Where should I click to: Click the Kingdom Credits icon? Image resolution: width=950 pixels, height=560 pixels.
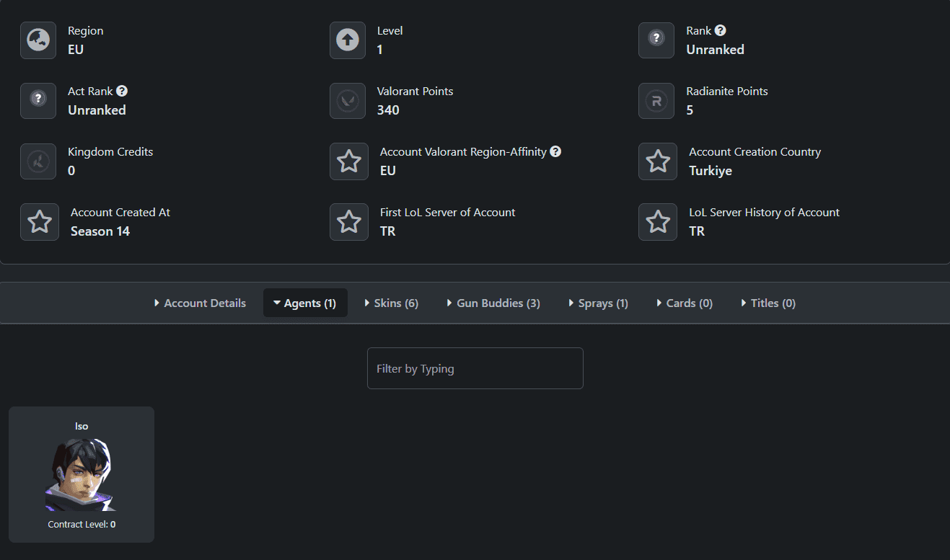click(38, 161)
